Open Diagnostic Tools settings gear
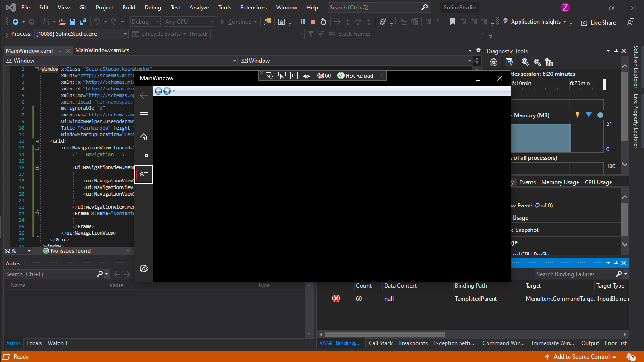 pyautogui.click(x=493, y=62)
